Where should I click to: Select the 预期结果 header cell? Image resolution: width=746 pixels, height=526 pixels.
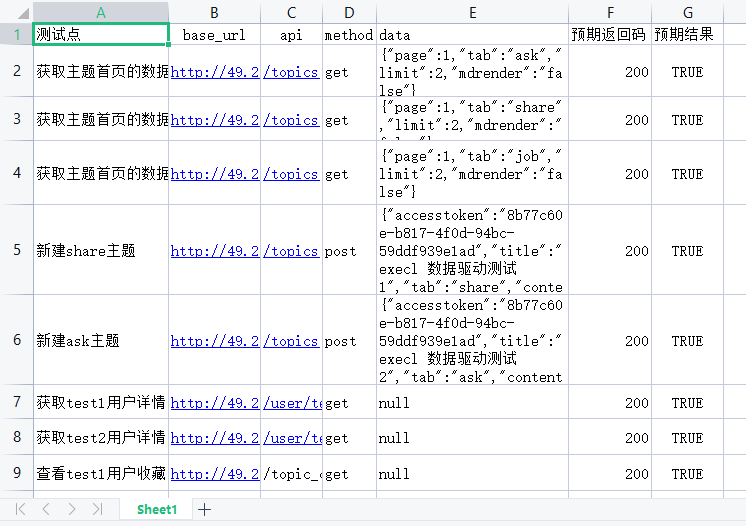coord(688,34)
